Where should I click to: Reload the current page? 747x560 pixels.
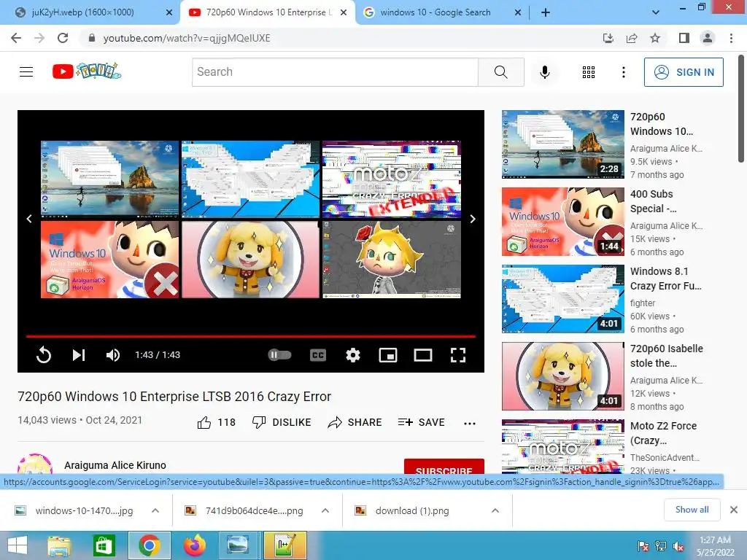click(x=63, y=38)
